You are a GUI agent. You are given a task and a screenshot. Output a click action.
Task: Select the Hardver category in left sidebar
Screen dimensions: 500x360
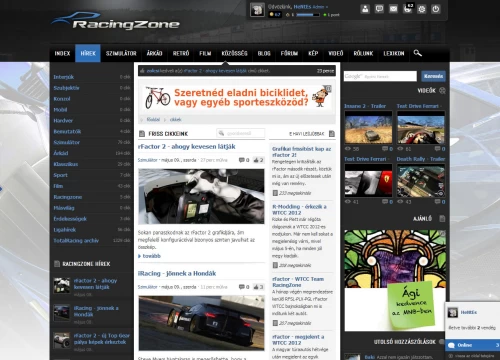coord(63,121)
